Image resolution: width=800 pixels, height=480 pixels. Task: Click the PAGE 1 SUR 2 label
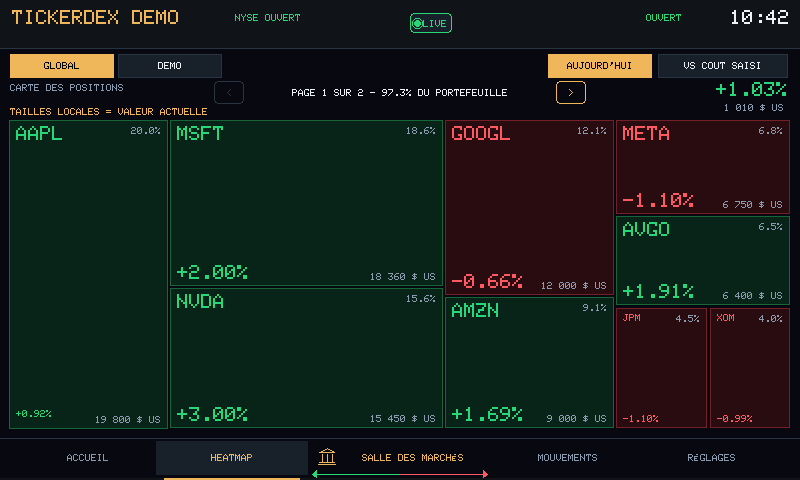(399, 93)
